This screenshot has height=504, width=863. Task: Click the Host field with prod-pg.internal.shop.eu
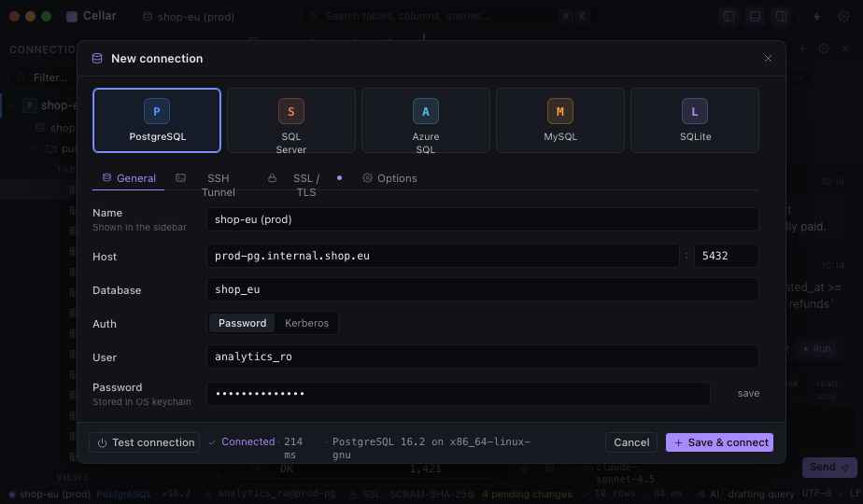point(443,256)
